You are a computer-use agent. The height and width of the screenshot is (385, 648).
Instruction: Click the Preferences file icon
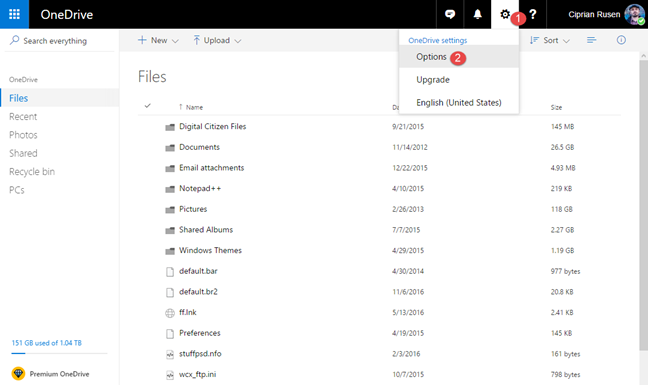pos(170,333)
